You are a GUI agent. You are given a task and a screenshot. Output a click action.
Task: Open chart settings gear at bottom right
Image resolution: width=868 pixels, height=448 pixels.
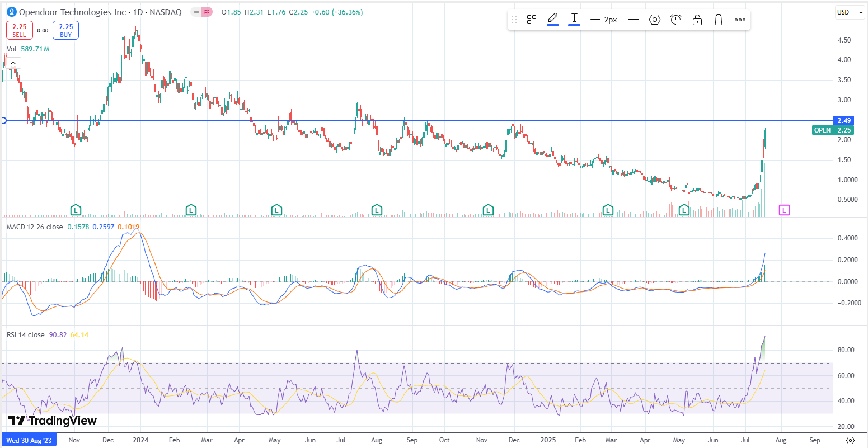(x=850, y=440)
